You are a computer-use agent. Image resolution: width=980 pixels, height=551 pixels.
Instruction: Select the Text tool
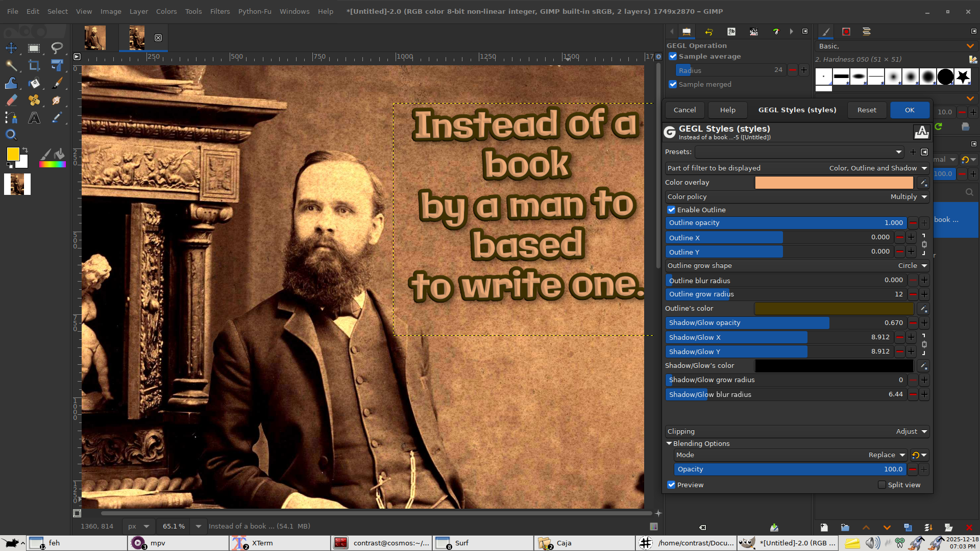point(34,118)
